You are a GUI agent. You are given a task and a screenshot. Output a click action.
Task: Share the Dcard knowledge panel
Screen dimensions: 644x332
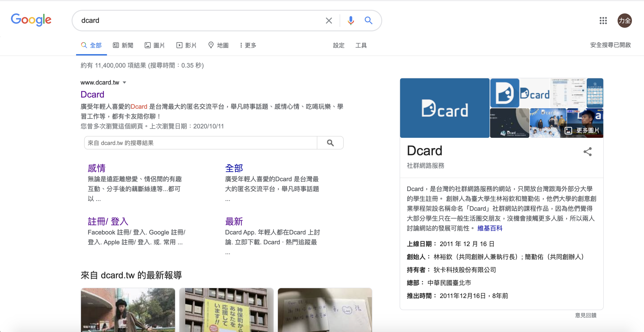[588, 152]
